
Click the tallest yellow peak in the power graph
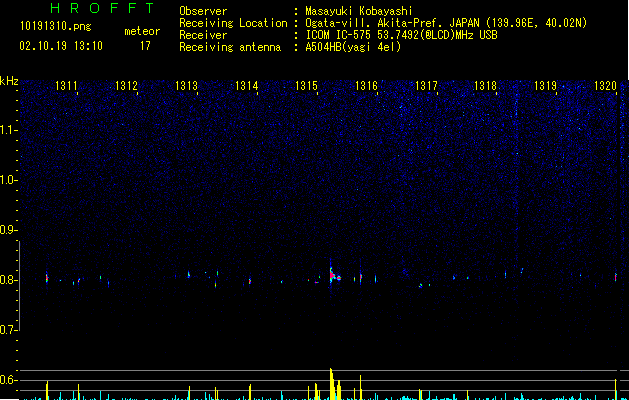pyautogui.click(x=331, y=383)
